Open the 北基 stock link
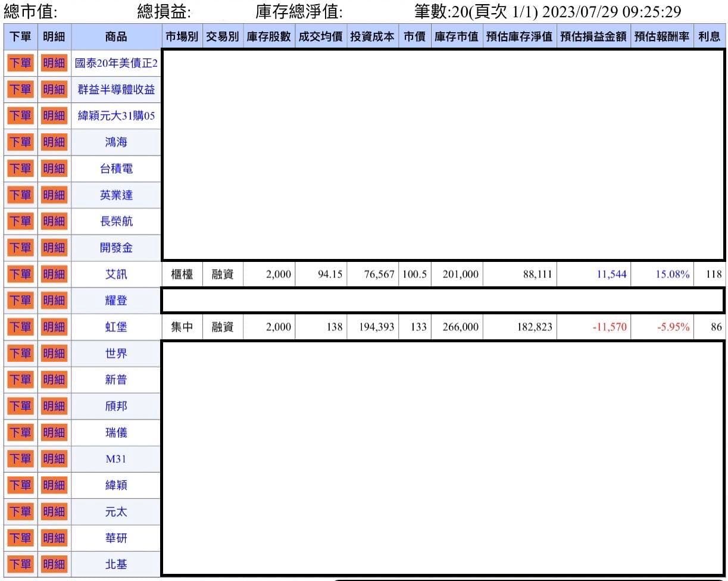The image size is (728, 581). [116, 564]
